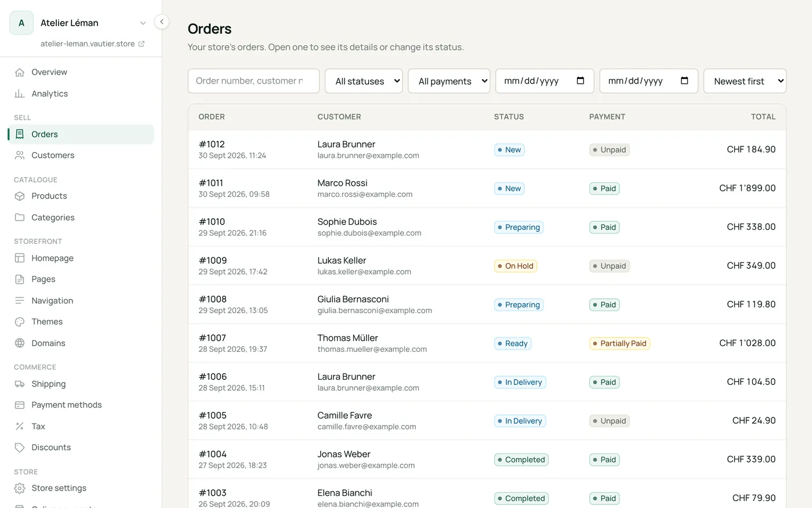Click the Tax percent icon
The width and height of the screenshot is (812, 508).
point(20,426)
